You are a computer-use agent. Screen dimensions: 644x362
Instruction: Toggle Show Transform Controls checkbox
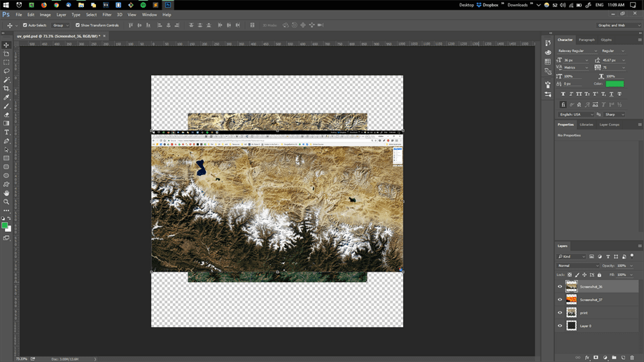[x=78, y=25]
